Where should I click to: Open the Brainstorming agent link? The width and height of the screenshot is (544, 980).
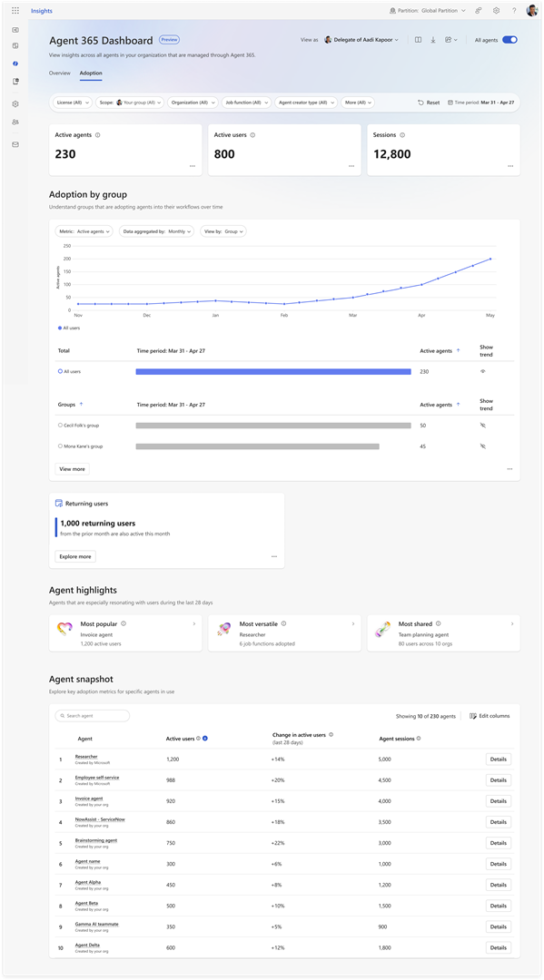point(96,840)
